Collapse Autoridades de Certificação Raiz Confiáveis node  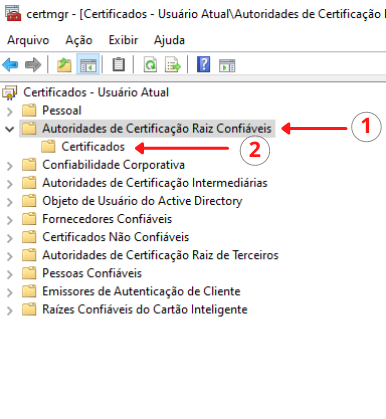point(10,129)
